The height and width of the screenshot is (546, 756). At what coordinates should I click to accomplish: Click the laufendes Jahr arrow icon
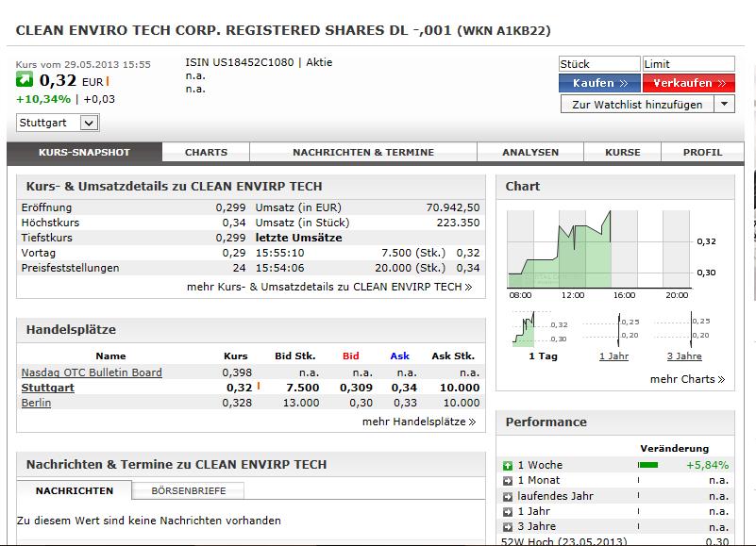point(508,496)
